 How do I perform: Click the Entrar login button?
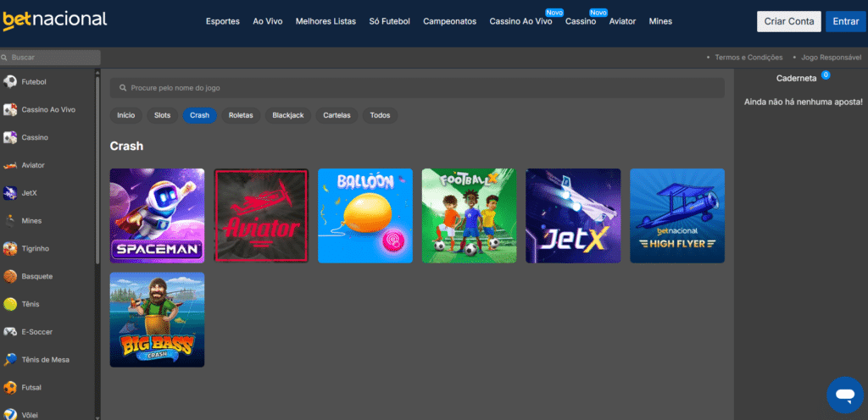click(x=845, y=21)
